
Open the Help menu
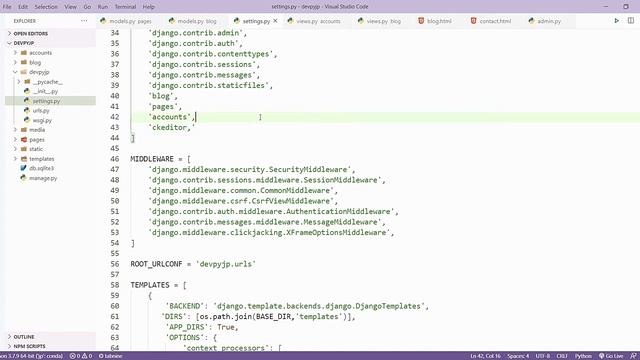pyautogui.click(x=148, y=7)
